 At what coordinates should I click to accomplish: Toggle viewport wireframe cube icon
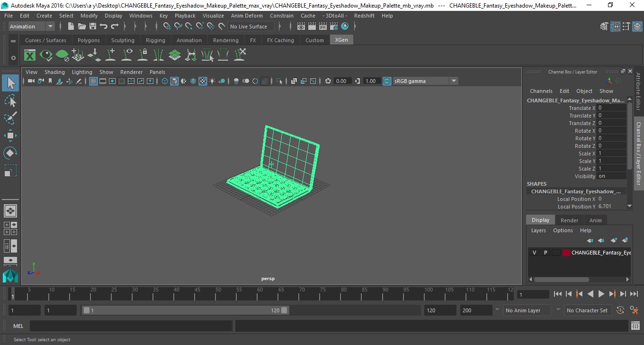pyautogui.click(x=165, y=81)
